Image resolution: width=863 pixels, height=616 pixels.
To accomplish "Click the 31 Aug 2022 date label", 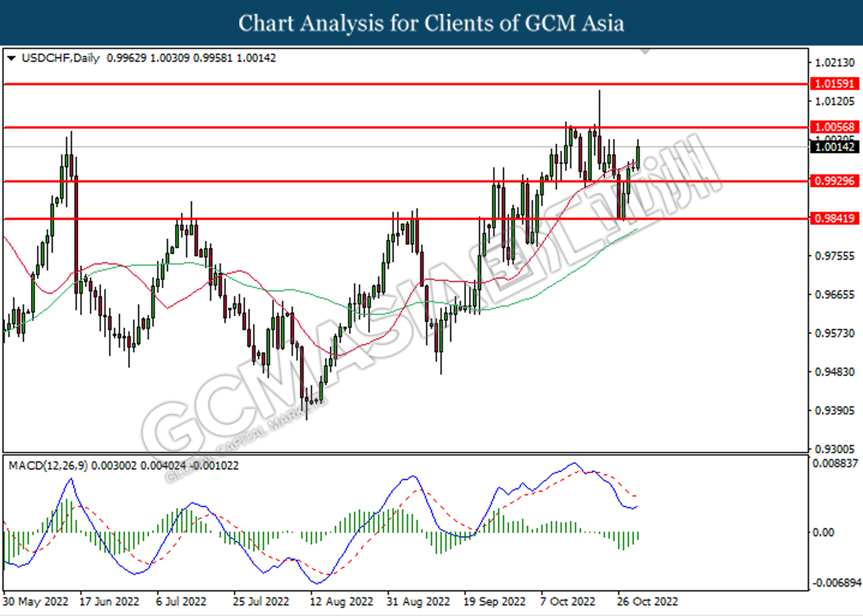I will point(418,602).
